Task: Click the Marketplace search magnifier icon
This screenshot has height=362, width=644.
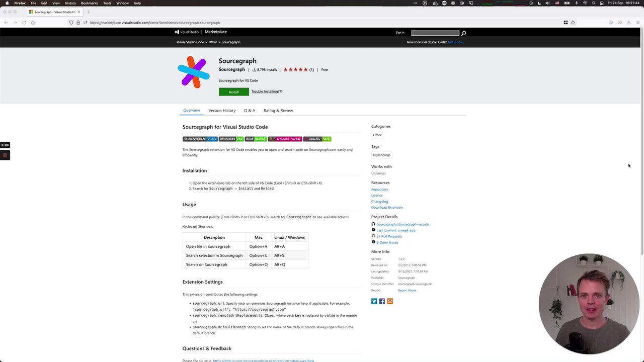Action: 463,33
